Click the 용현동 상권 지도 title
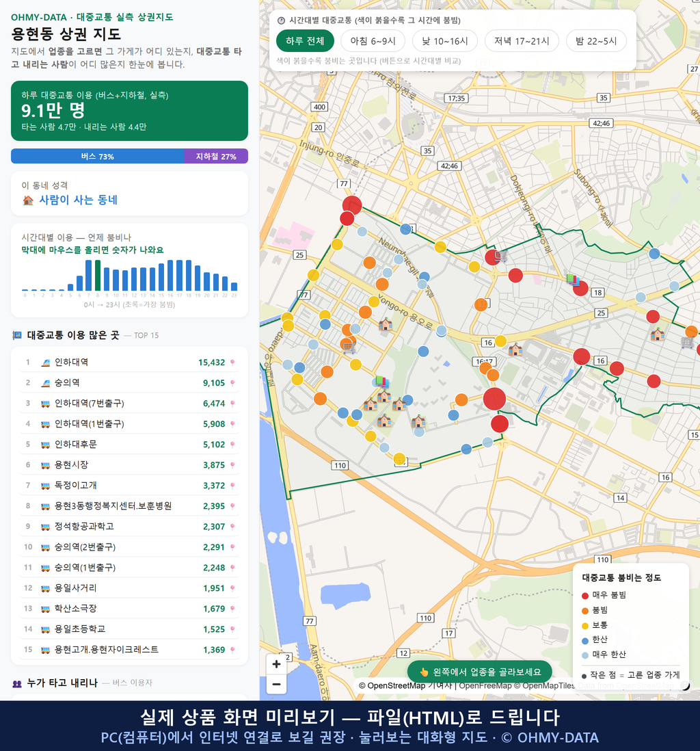 tap(66, 34)
